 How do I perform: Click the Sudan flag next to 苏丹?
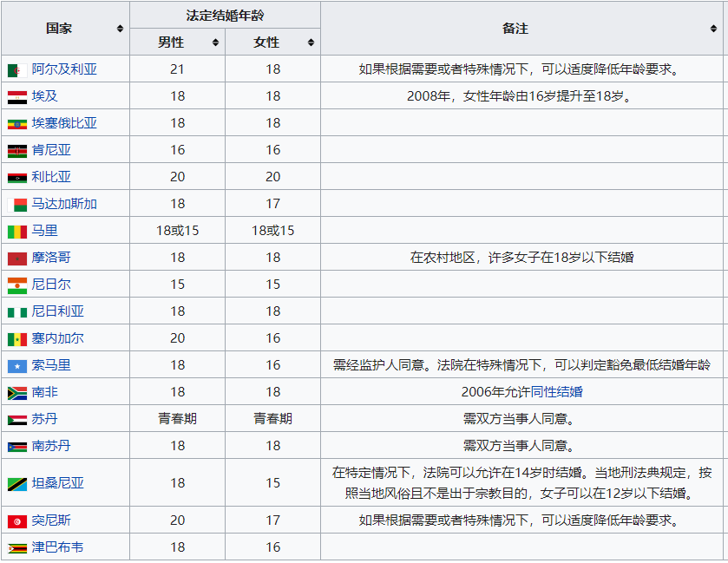point(17,420)
